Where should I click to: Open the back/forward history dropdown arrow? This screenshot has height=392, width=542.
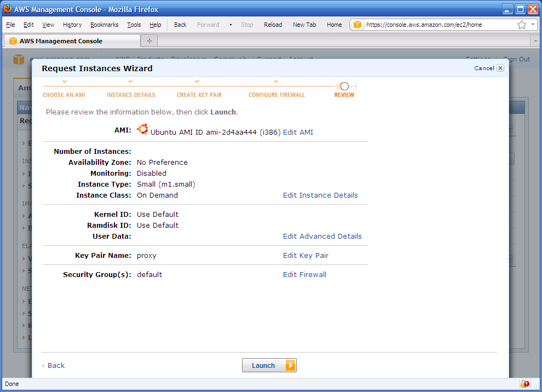(230, 25)
